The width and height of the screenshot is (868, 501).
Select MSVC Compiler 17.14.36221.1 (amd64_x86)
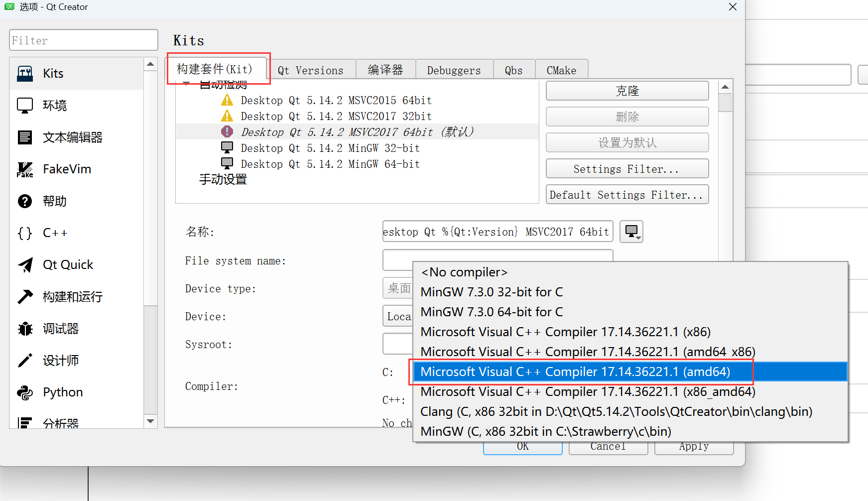[630, 352]
